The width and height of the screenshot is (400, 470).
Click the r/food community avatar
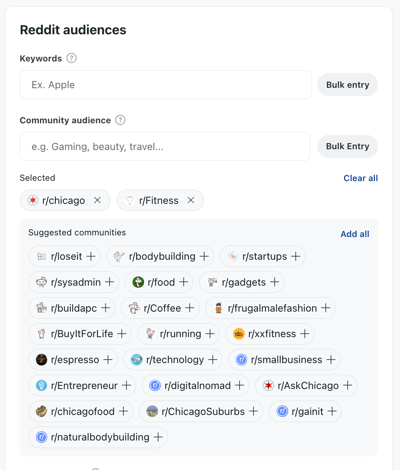coord(138,282)
